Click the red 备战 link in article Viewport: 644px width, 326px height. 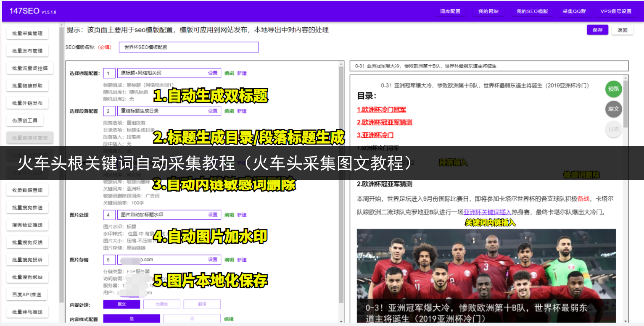point(583,199)
